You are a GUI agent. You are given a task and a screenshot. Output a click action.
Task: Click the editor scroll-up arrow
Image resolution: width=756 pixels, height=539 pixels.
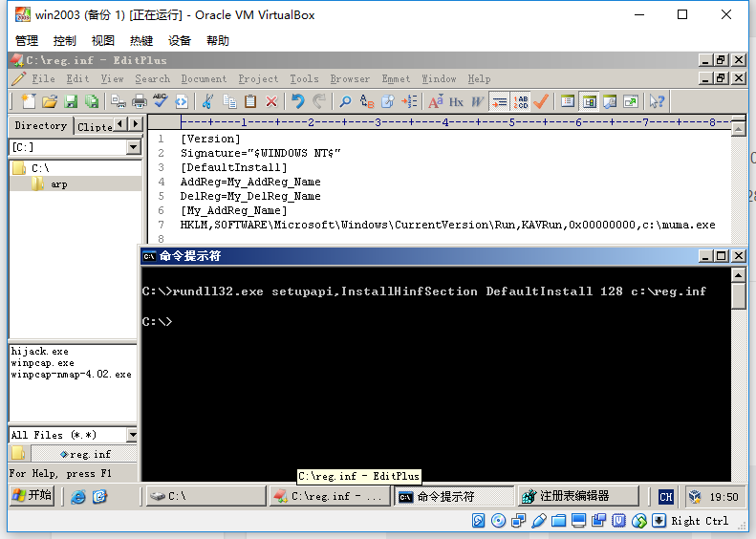coord(738,129)
